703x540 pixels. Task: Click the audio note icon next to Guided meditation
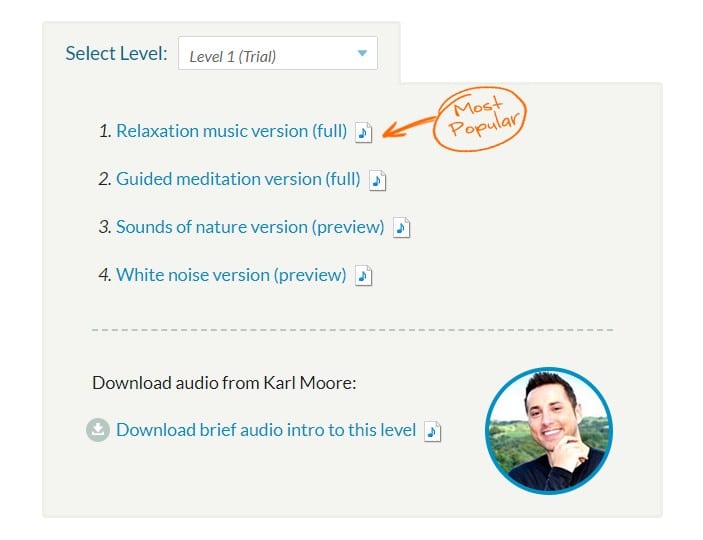point(378,180)
